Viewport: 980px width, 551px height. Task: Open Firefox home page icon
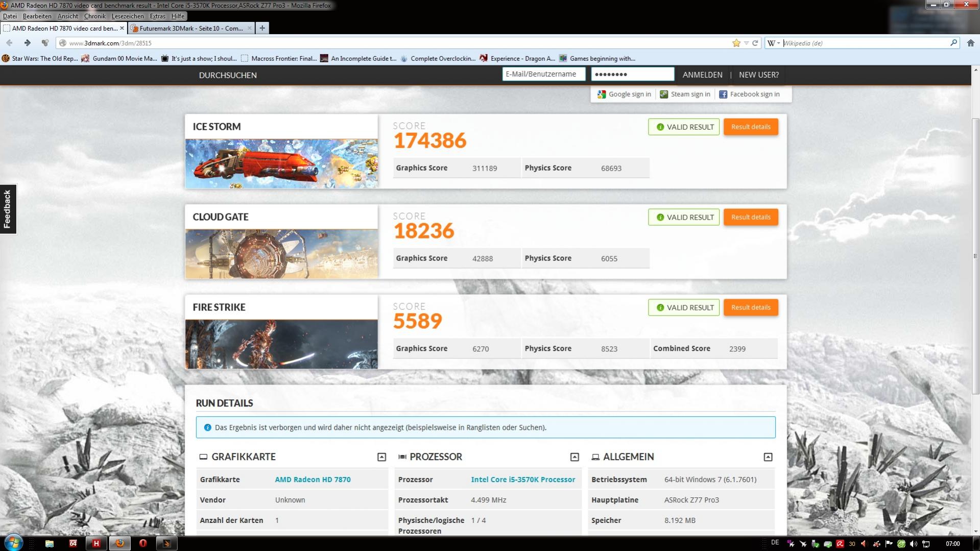(970, 43)
